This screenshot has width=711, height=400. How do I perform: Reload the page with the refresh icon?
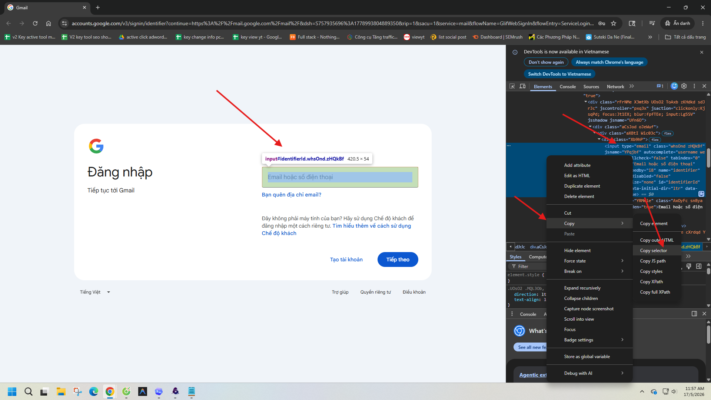click(35, 23)
